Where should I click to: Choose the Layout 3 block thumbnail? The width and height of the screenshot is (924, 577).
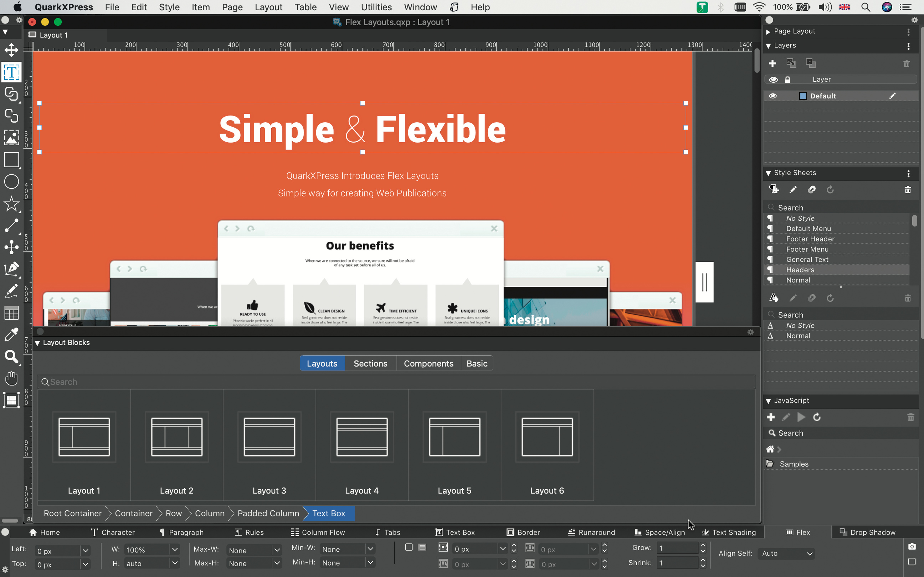[x=269, y=437]
